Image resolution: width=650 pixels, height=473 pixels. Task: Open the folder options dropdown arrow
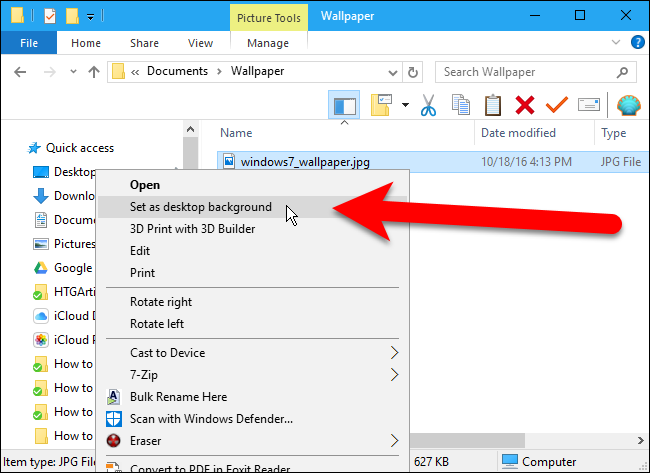(405, 105)
